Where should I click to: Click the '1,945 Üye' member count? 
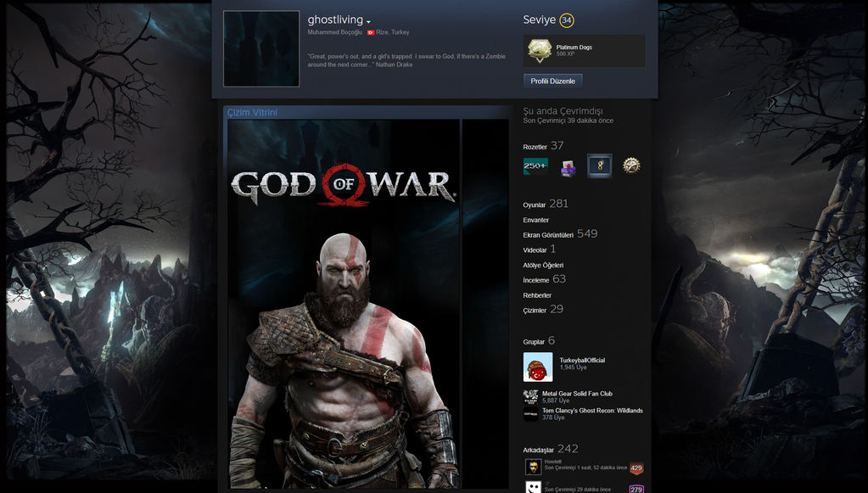(x=573, y=367)
